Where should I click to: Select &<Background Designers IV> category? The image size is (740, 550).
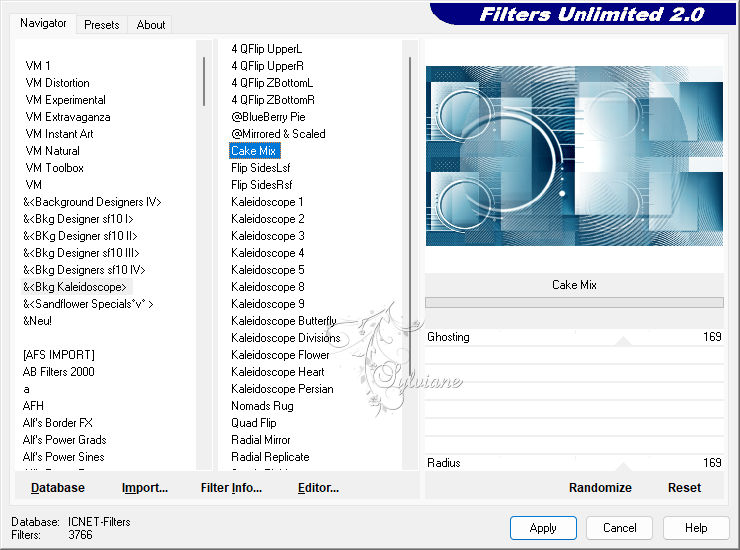pos(92,202)
